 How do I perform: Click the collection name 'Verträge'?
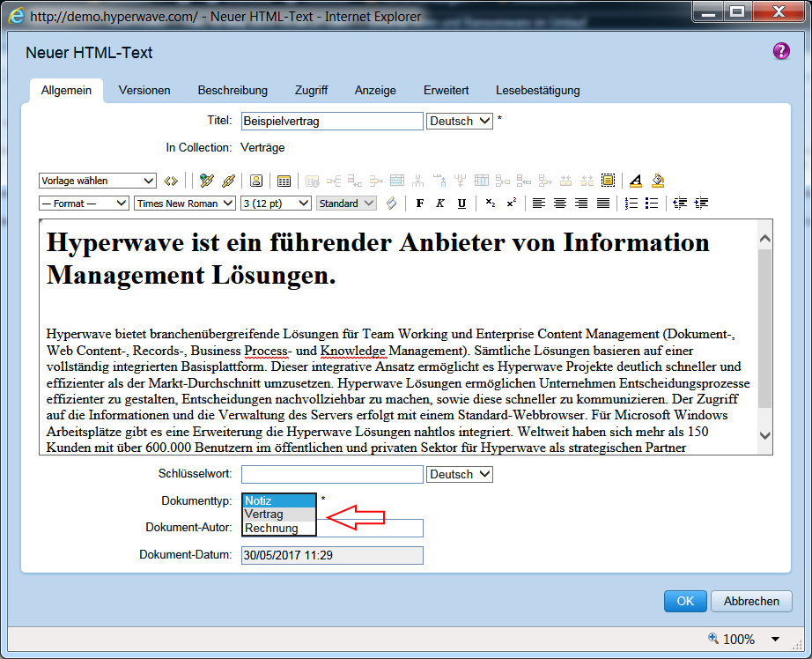[x=262, y=148]
